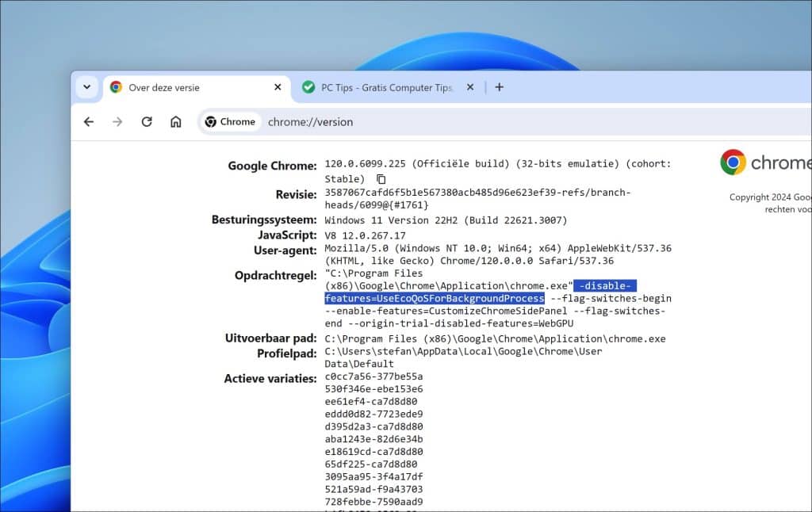Screen dimensions: 812x512
Task: Open the home page via home icon
Action: tap(176, 121)
